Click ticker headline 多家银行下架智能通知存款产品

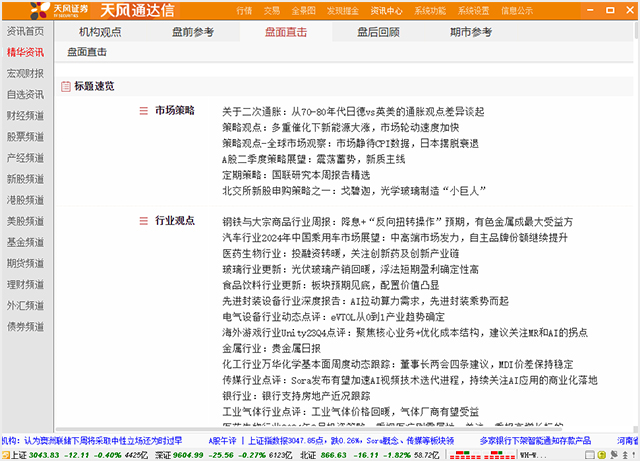pos(535,441)
